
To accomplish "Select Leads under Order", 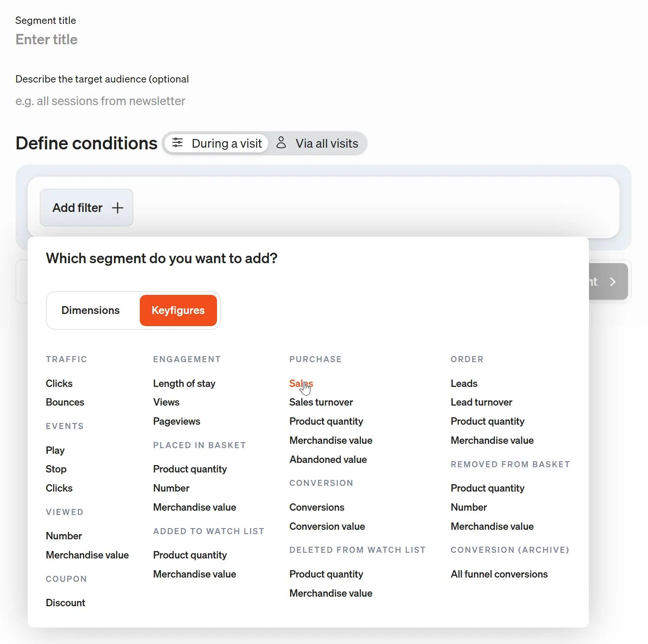I will (464, 383).
